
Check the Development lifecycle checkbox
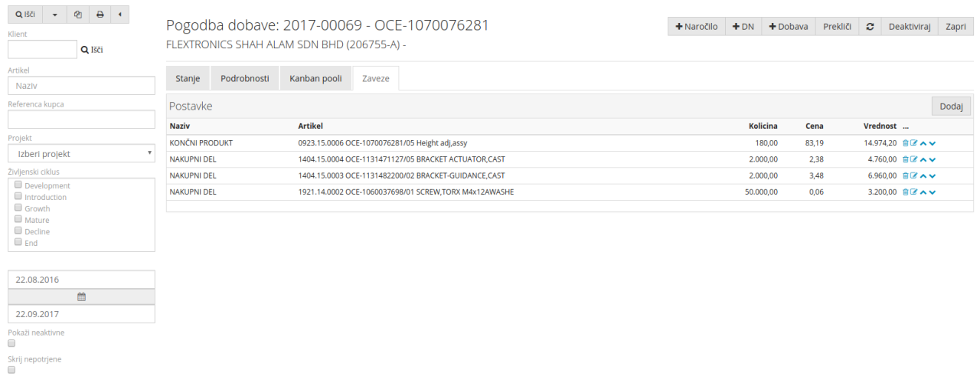pos(18,185)
